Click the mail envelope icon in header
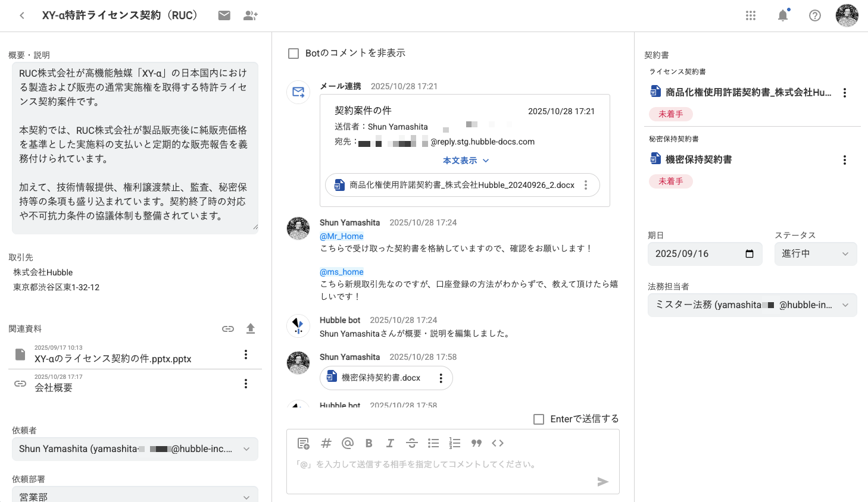 [x=224, y=15]
